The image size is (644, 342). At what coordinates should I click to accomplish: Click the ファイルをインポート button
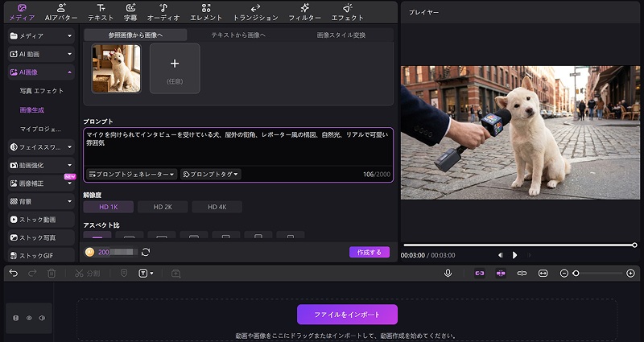[x=347, y=315]
